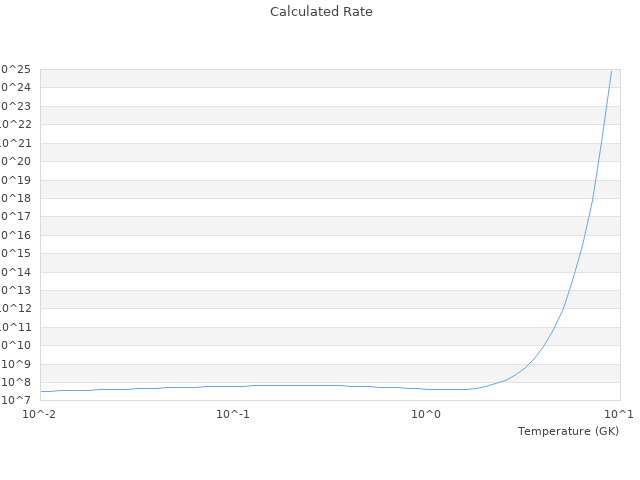Click the 10^-1 x-axis tick label
Viewport: 640px width, 480px height.
(233, 414)
